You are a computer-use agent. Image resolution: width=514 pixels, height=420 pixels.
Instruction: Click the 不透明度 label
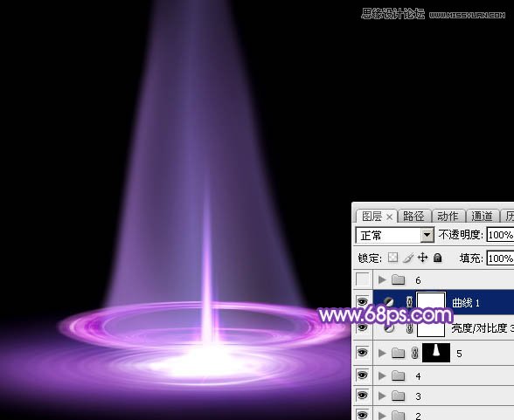tap(461, 235)
